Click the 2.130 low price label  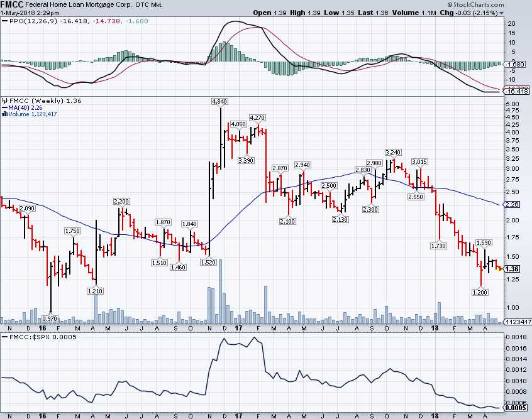pos(340,220)
